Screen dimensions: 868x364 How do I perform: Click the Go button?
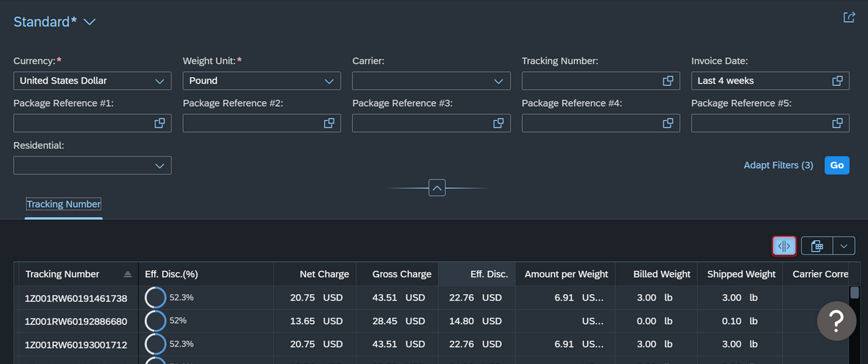pos(837,165)
